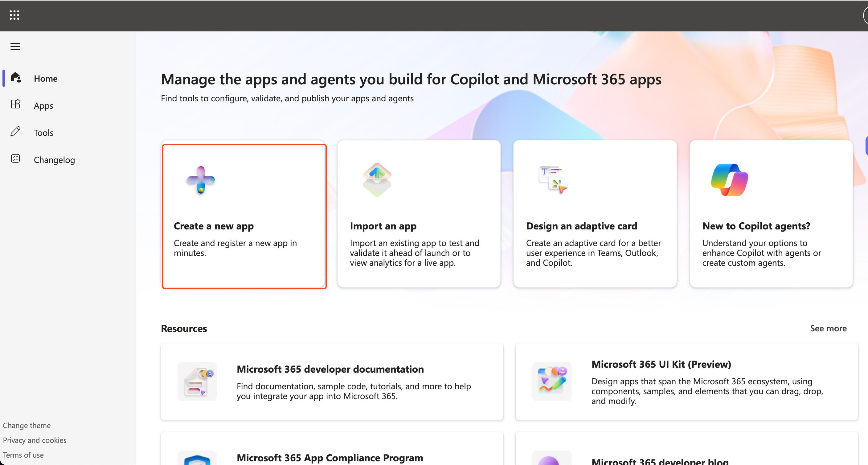Click the Tools pencil icon
Viewport: 868px width, 465px height.
(15, 132)
